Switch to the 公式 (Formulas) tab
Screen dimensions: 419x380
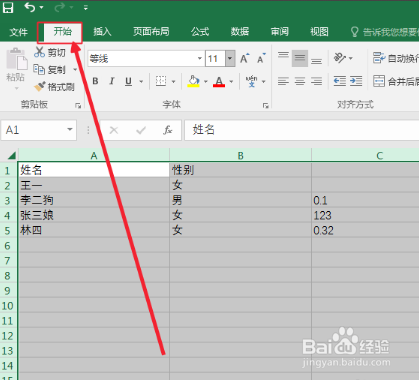coord(200,32)
